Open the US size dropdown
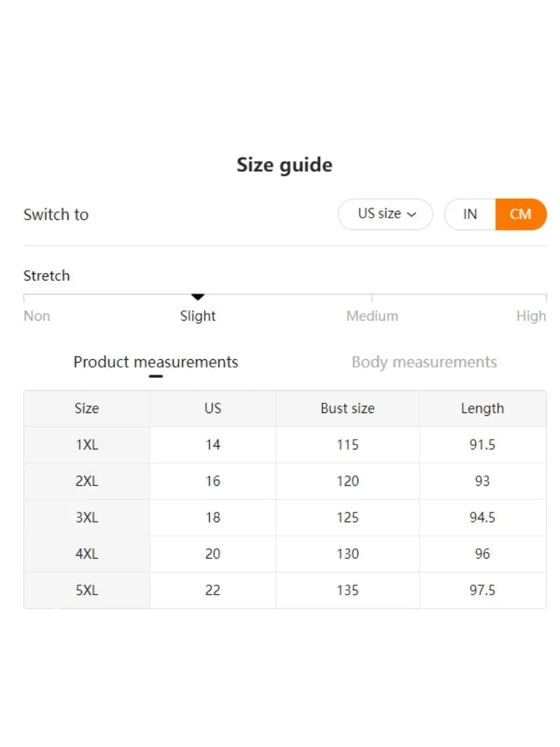Image resolution: width=560 pixels, height=747 pixels. [385, 214]
